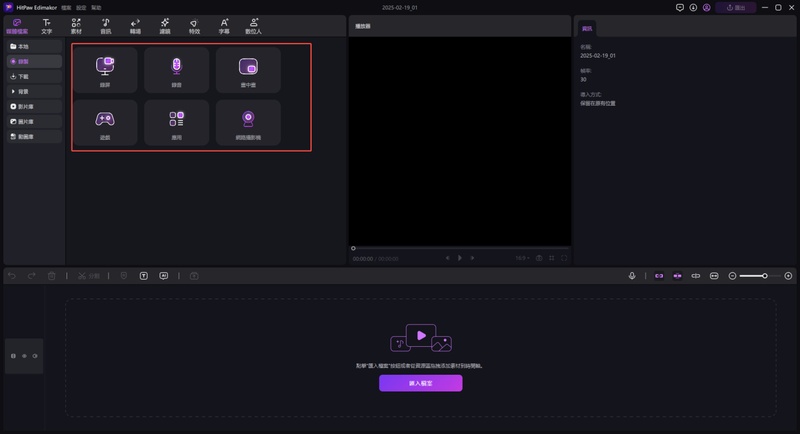Start Screen recording with monitor icon
Image resolution: width=800 pixels, height=434 pixels.
tap(105, 70)
